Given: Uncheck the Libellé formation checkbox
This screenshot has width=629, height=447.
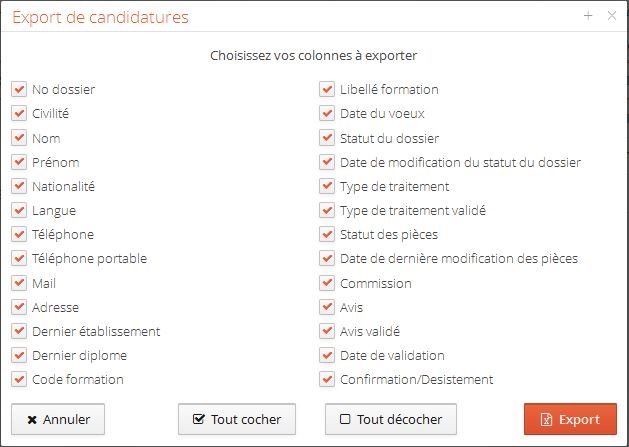Looking at the screenshot, I should pos(327,89).
